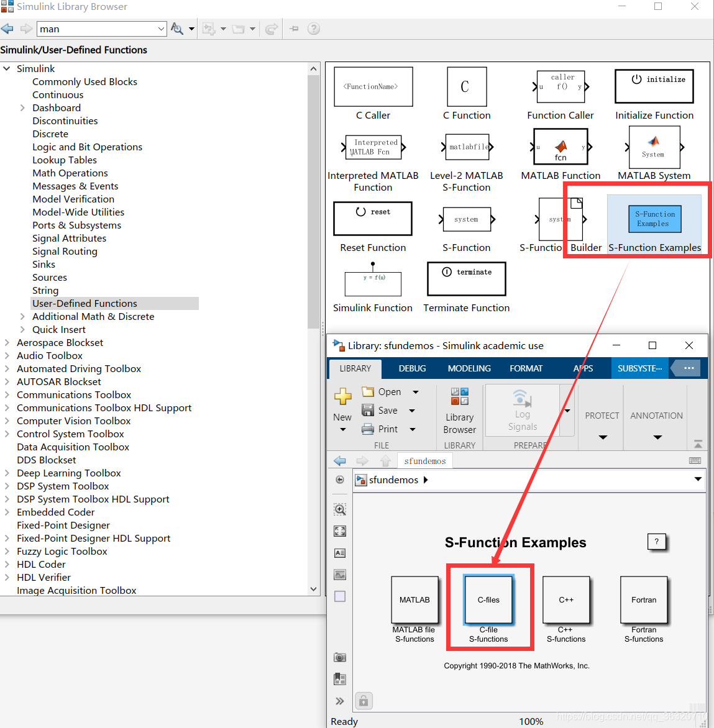Click the screenshot camera icon in palette

[x=340, y=657]
